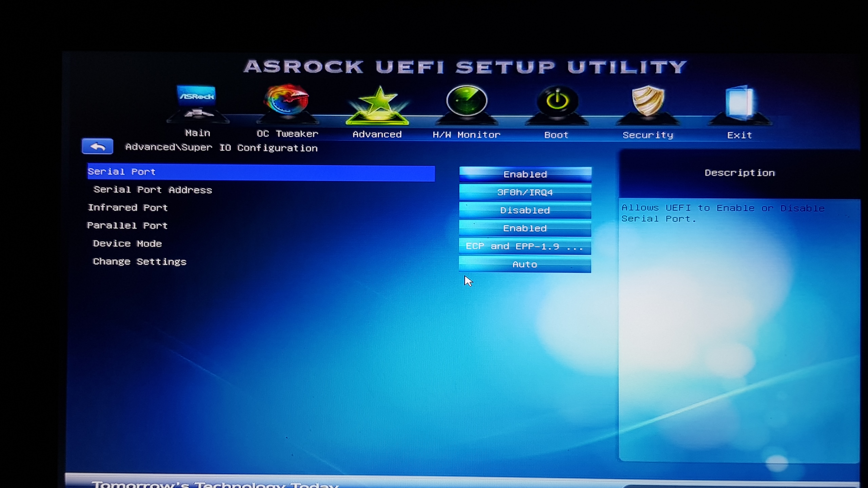Click the power-button Boot icon
The width and height of the screenshot is (868, 488).
pyautogui.click(x=557, y=105)
